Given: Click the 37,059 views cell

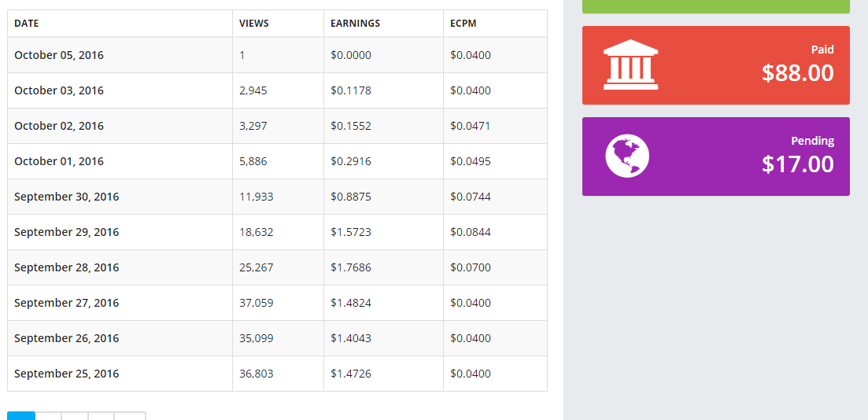Looking at the screenshot, I should pos(257,303).
